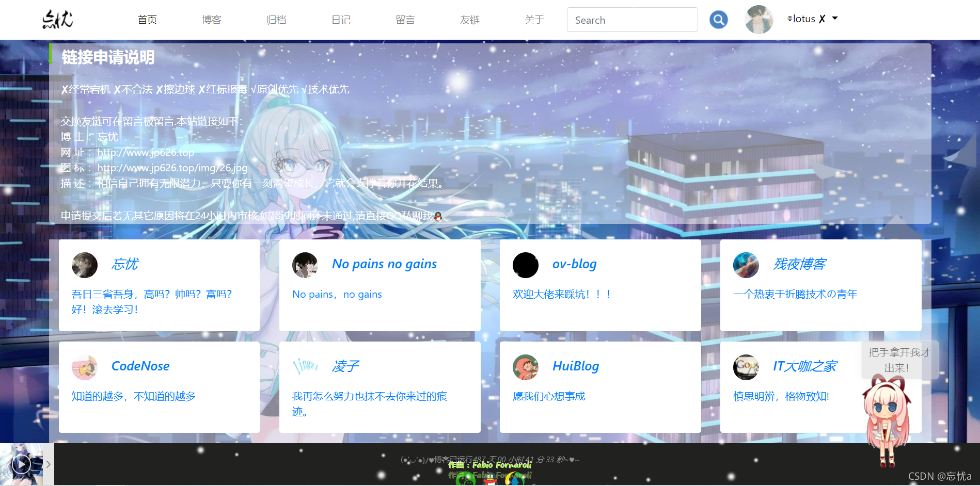The image size is (980, 486).
Task: Click 知道的越多 description text
Action: click(x=134, y=396)
